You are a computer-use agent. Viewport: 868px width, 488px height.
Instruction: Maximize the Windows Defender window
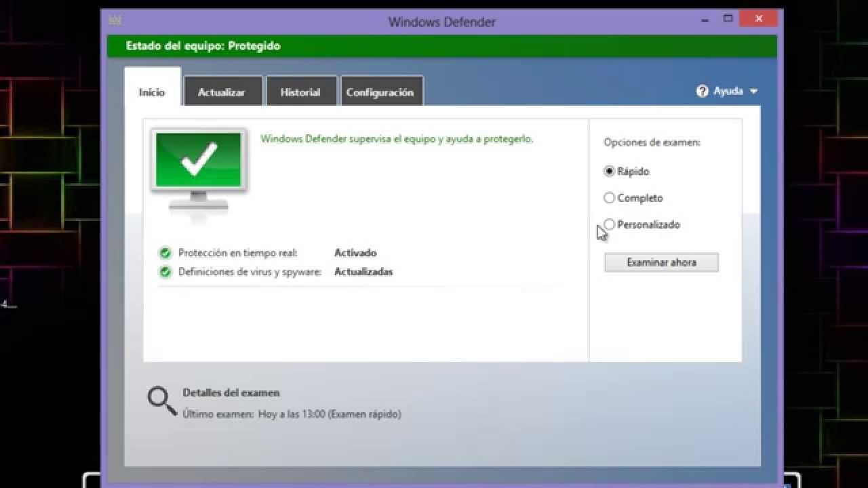[728, 19]
